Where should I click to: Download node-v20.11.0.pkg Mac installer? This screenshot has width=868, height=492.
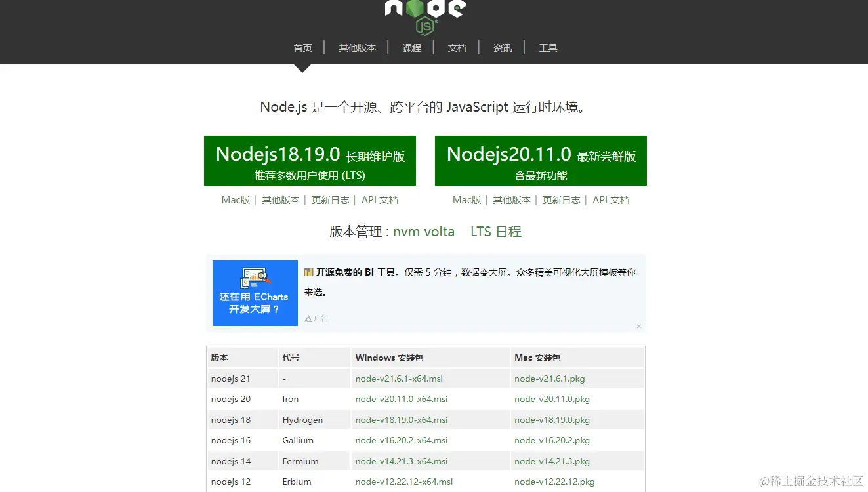(x=552, y=399)
